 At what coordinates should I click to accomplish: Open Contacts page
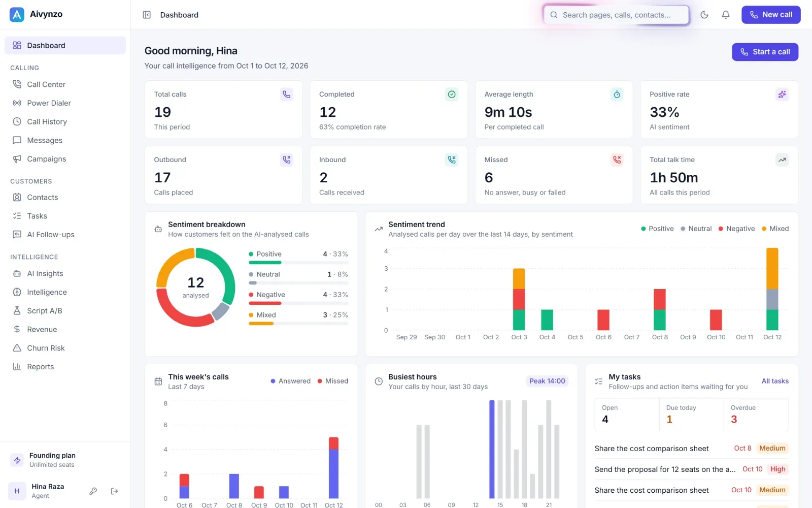tap(65, 197)
